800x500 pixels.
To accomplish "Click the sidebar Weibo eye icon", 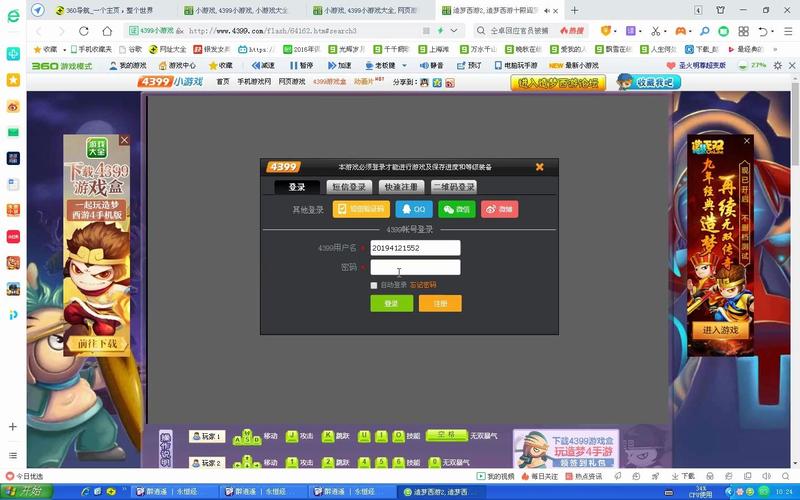I will coord(13,106).
